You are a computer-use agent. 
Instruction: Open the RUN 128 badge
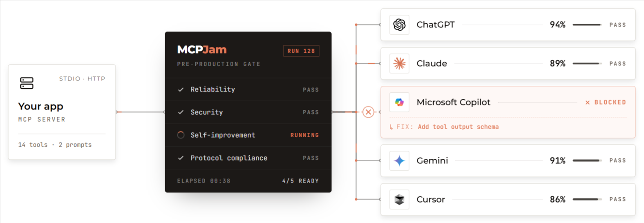[x=301, y=51]
